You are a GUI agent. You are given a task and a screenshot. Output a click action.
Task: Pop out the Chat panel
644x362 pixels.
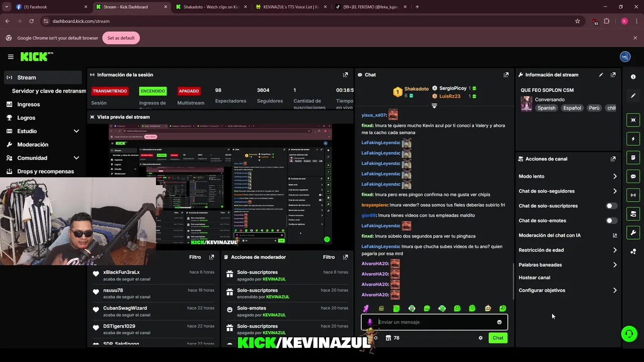coord(506,74)
